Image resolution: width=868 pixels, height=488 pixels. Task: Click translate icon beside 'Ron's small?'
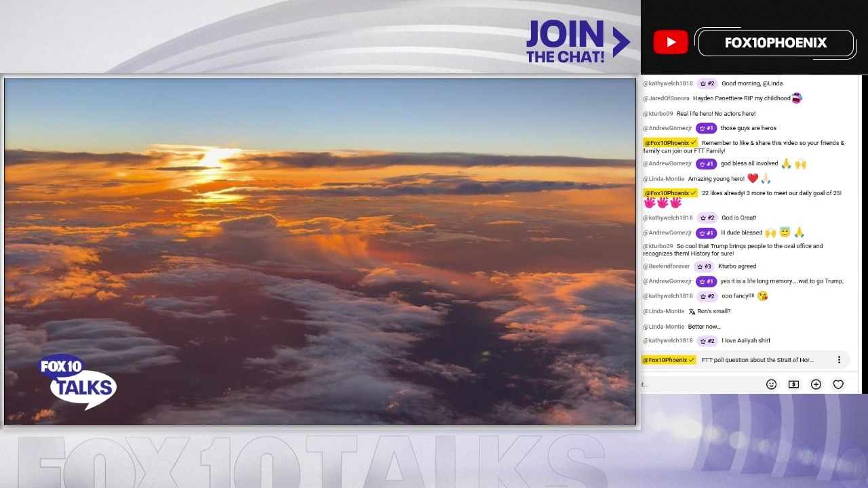click(x=692, y=312)
